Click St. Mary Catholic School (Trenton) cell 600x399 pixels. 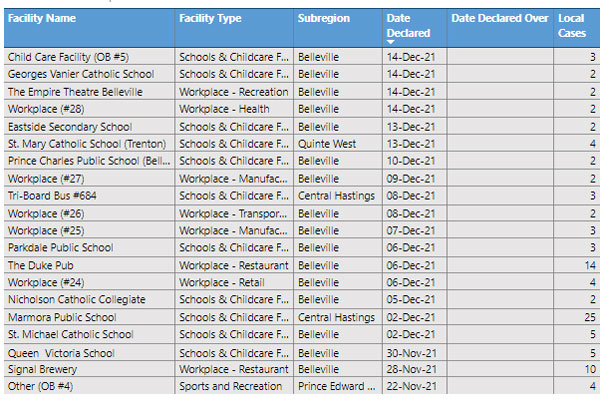coord(87,144)
